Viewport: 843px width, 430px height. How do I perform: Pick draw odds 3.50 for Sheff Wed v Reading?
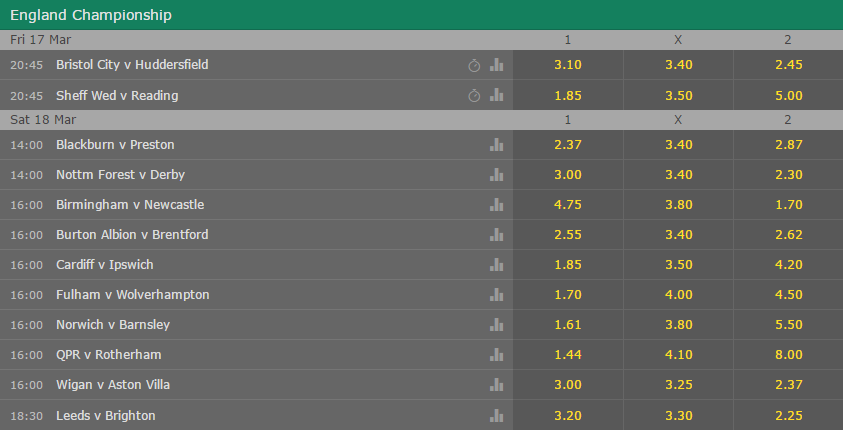678,96
